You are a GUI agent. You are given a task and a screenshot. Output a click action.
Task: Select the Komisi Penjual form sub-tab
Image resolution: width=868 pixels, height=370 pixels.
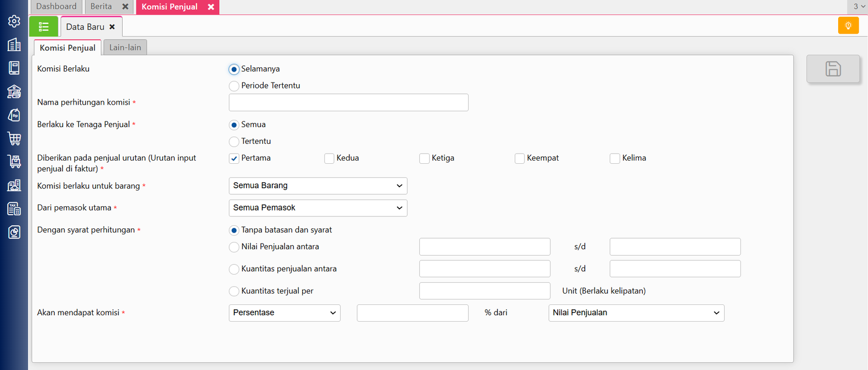click(x=67, y=48)
